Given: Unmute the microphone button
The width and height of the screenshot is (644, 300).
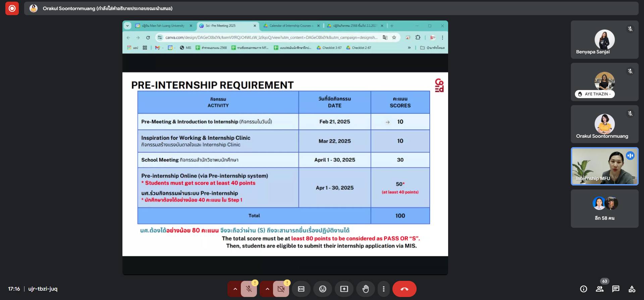Looking at the screenshot, I should tap(249, 289).
